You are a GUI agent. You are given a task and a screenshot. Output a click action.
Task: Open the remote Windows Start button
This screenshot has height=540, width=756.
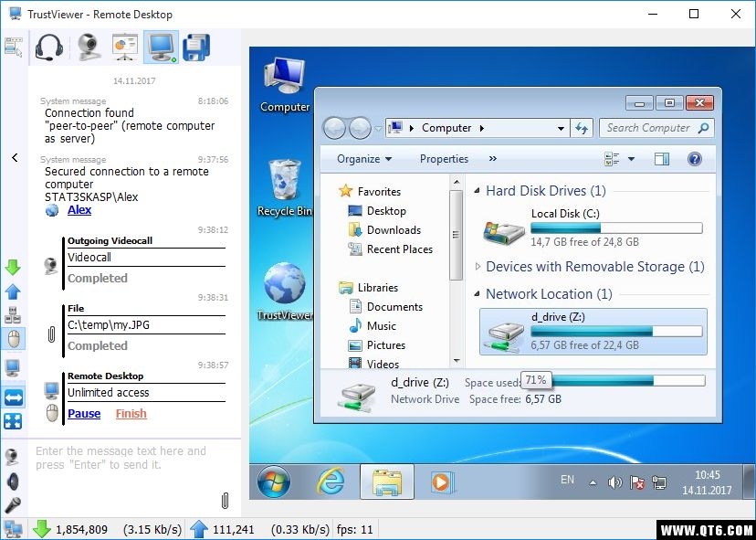274,482
